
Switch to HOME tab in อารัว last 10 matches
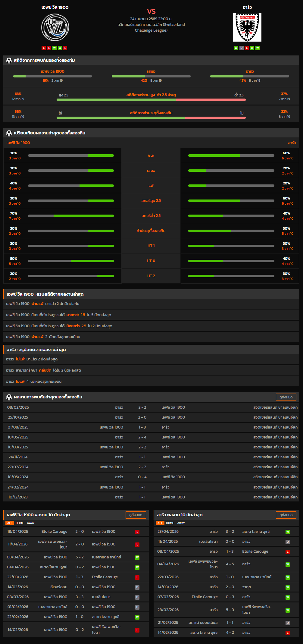pos(170,523)
